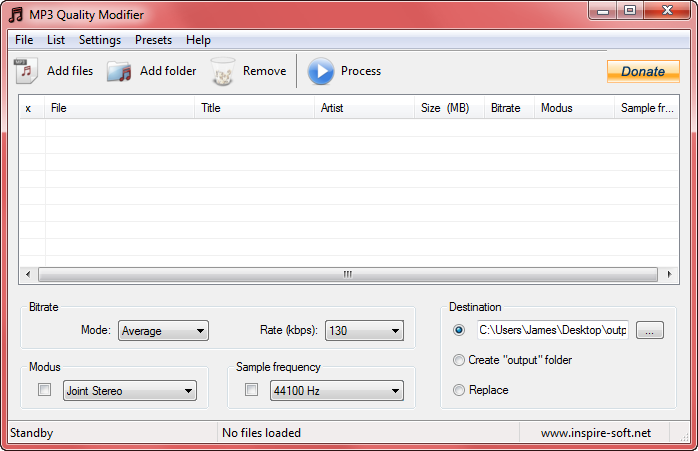Open the Rate (kbps) dropdown
The width and height of the screenshot is (698, 451).
coord(364,331)
